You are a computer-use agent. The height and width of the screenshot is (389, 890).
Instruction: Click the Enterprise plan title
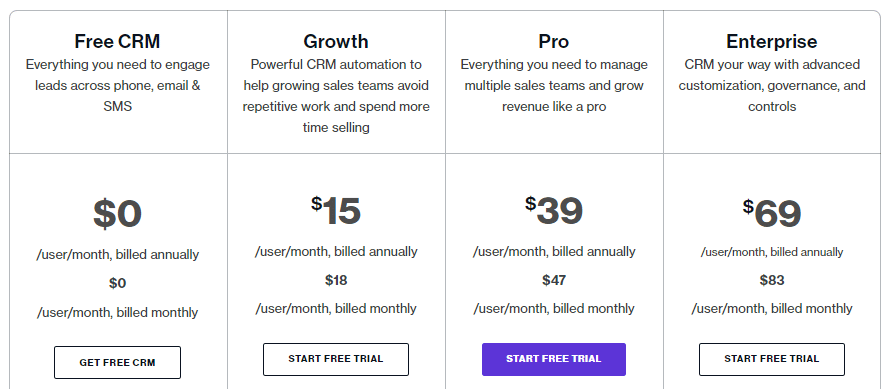771,41
